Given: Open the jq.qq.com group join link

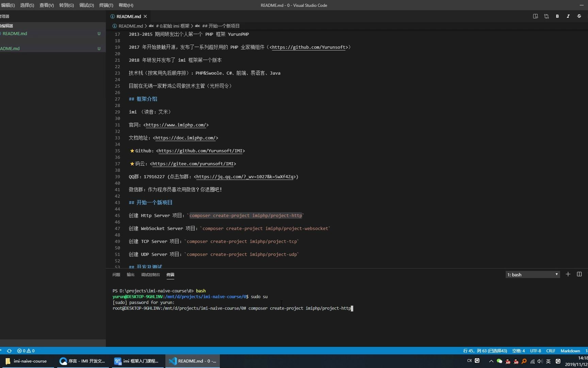Looking at the screenshot, I should (x=245, y=177).
